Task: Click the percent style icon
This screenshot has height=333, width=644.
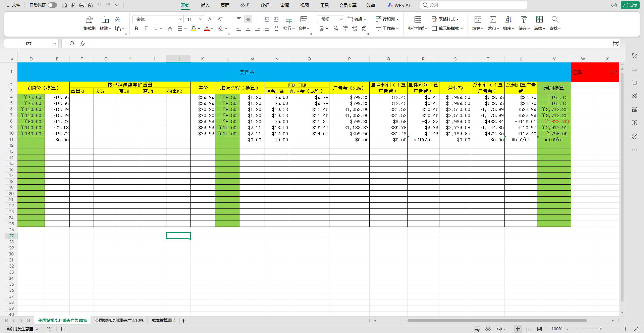Action: (336, 29)
